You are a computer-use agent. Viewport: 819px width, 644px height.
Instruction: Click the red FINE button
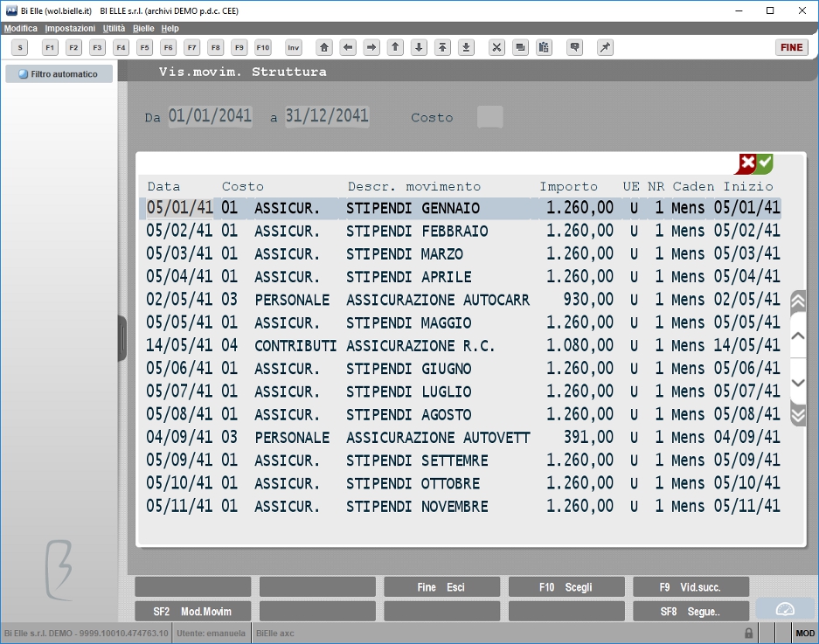click(791, 47)
